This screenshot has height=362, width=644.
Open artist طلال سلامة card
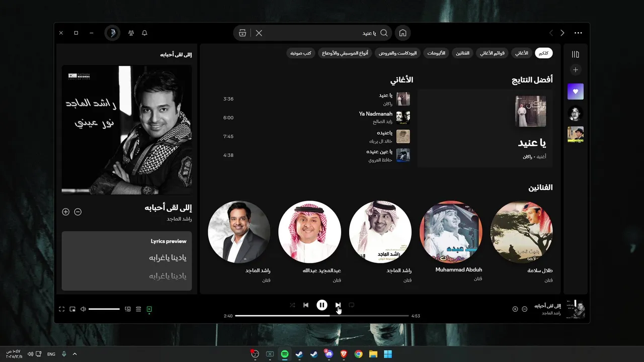[x=522, y=242]
